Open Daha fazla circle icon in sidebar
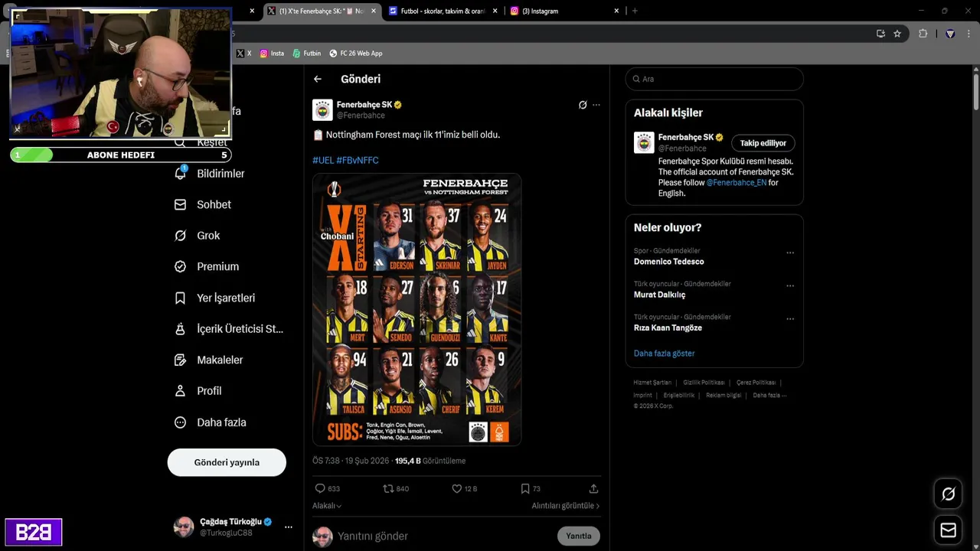 180,422
